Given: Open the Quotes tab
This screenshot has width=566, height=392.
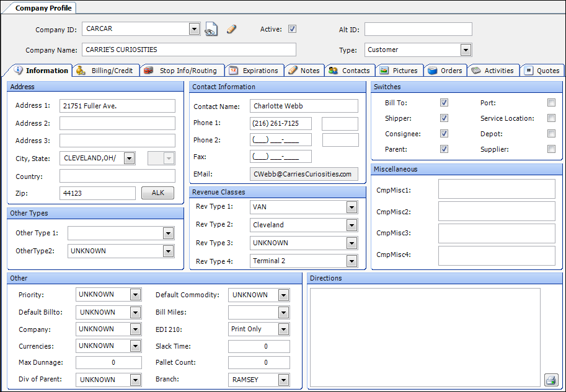Looking at the screenshot, I should (x=542, y=71).
